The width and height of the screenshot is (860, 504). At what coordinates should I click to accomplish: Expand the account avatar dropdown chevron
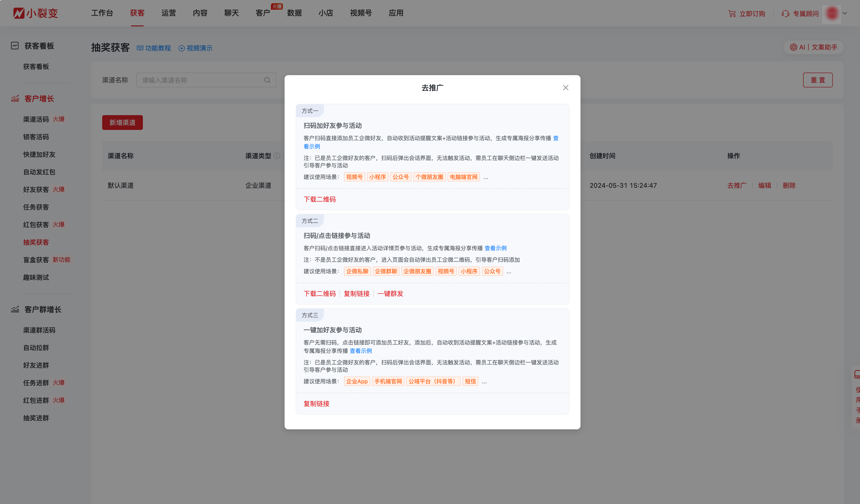click(845, 13)
